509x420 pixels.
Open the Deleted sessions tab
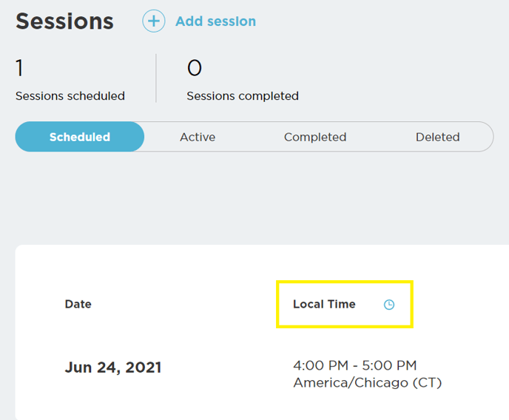(x=437, y=137)
